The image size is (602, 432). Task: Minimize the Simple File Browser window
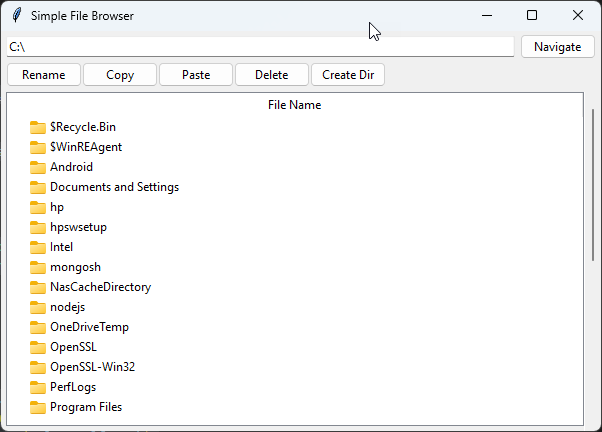pos(487,15)
